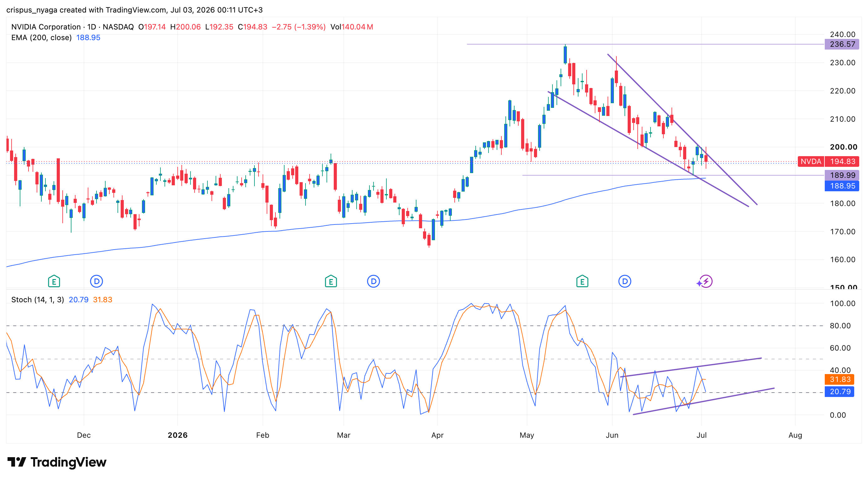This screenshot has width=868, height=481.
Task: Select the NVDA 194.83 price label
Action: coord(828,161)
